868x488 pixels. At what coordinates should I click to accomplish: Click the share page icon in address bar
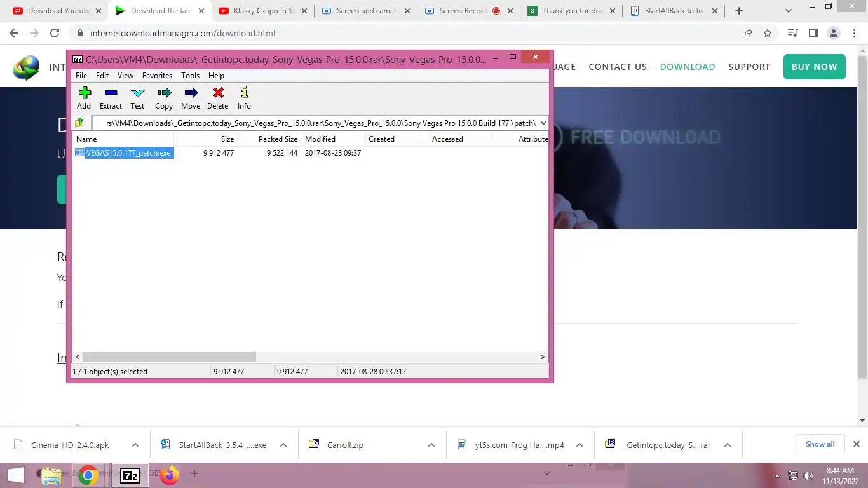(747, 33)
